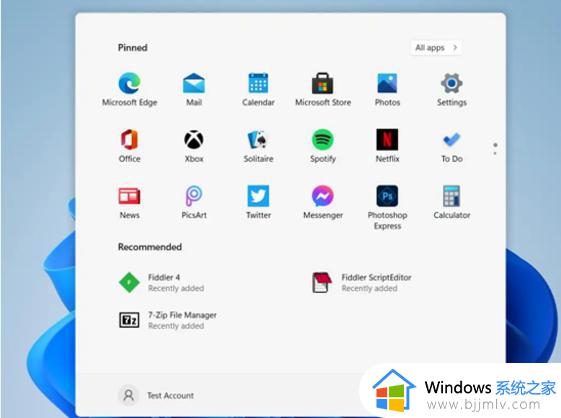Launch the Mail app
This screenshot has height=418, width=561.
point(194,89)
